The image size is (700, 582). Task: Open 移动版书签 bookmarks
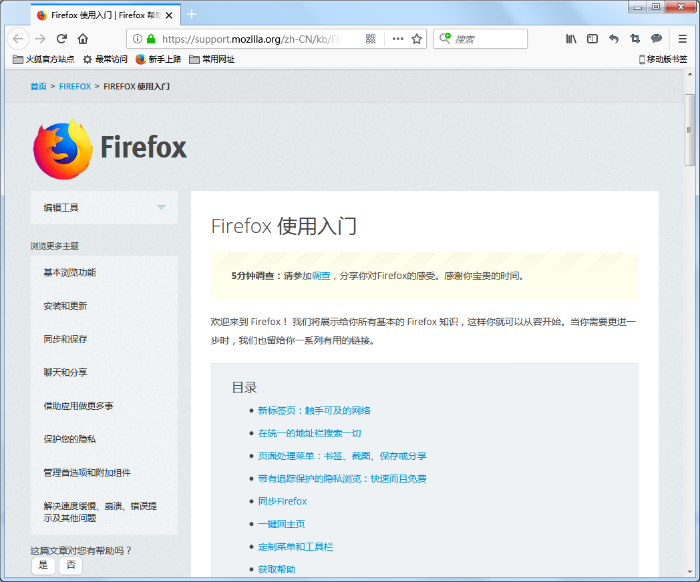(662, 59)
